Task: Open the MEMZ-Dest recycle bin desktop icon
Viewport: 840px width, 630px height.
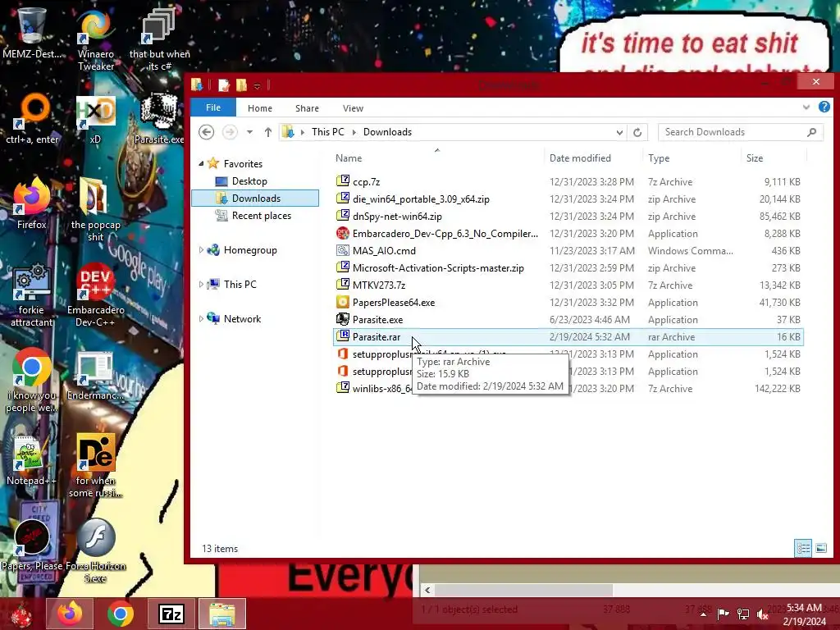Action: point(31,32)
